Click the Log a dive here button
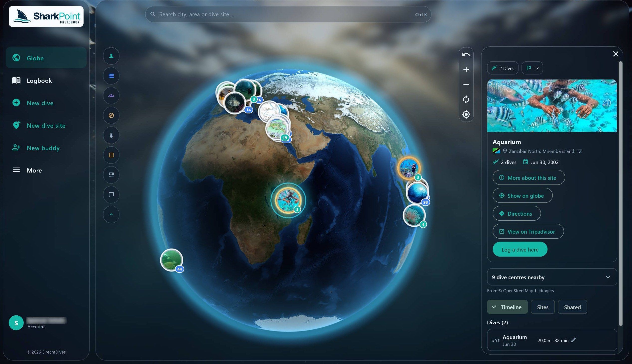The width and height of the screenshot is (632, 364). (520, 249)
